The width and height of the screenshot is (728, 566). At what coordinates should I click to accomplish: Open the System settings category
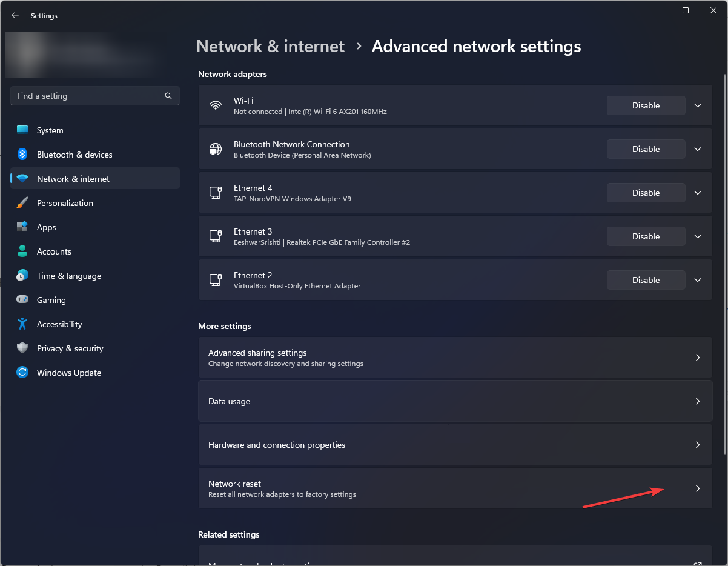(50, 130)
